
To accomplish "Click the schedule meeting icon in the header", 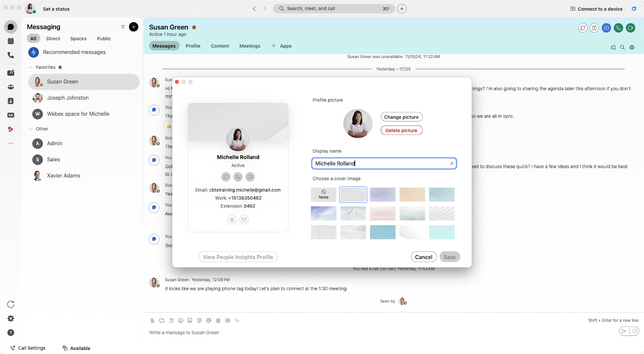I will pos(594,28).
